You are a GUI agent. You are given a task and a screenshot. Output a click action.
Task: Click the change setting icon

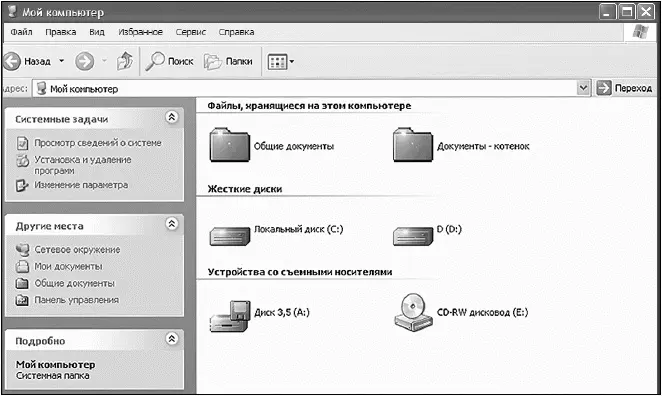[x=22, y=185]
